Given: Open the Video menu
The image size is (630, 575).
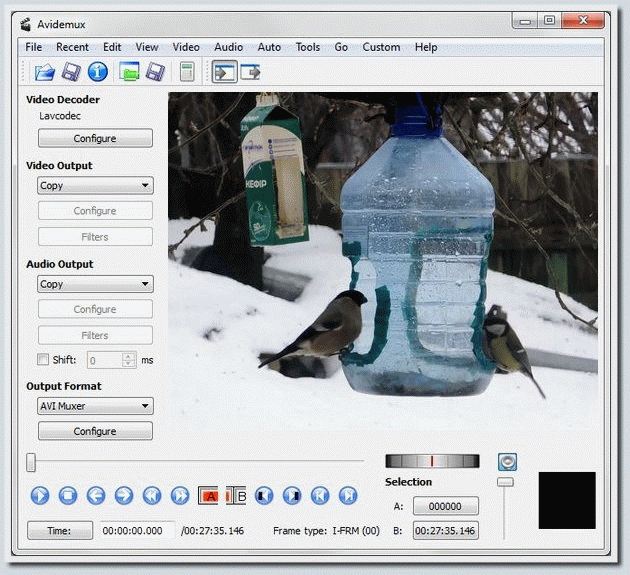Looking at the screenshot, I should (x=186, y=47).
